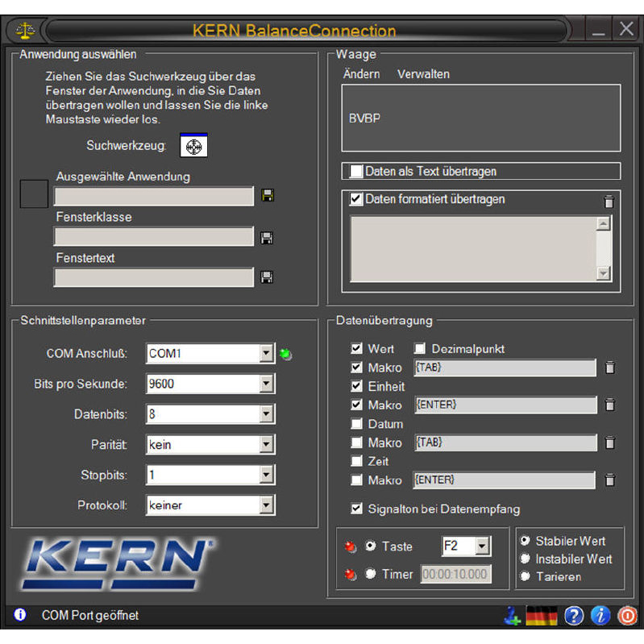The image size is (644, 644).
Task: Click the blue add-user icon in the status bar
Action: [x=512, y=616]
